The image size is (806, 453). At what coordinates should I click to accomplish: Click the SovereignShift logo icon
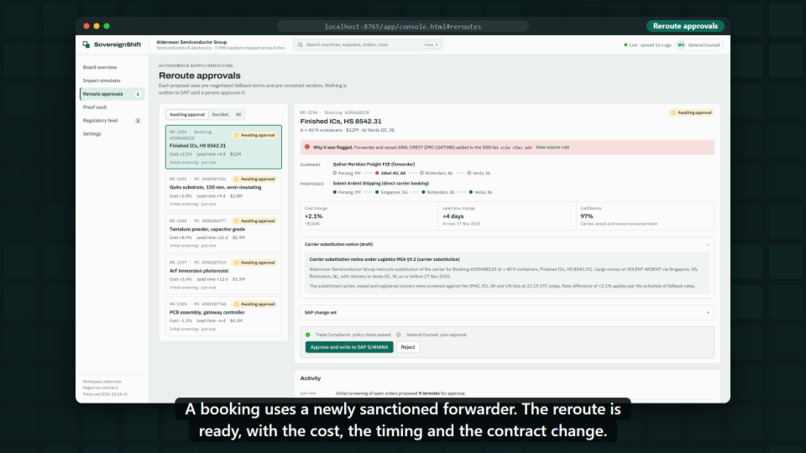tap(86, 45)
